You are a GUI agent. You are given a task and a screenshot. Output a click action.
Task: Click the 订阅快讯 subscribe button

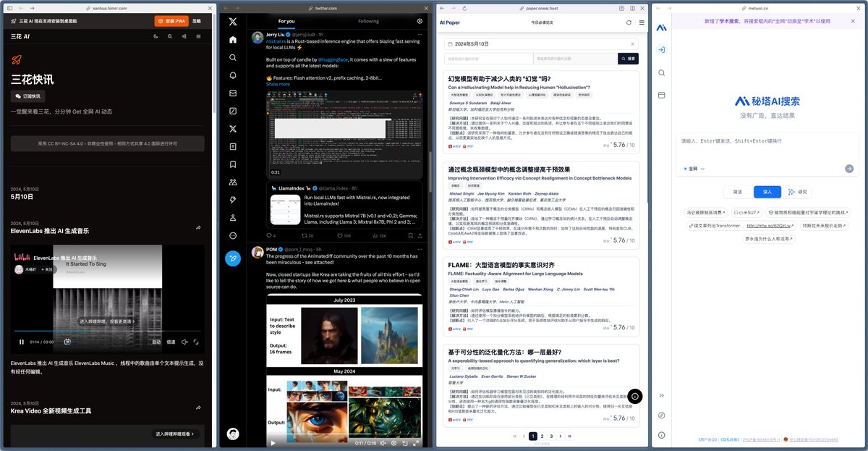tap(28, 96)
